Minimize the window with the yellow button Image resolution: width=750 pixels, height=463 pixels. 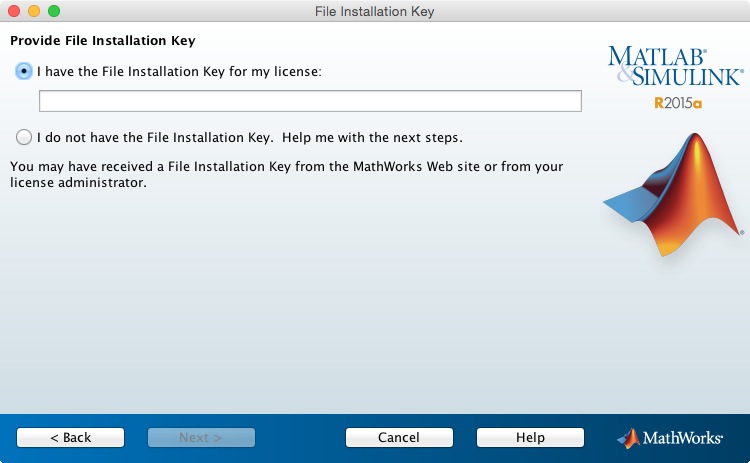coord(34,11)
